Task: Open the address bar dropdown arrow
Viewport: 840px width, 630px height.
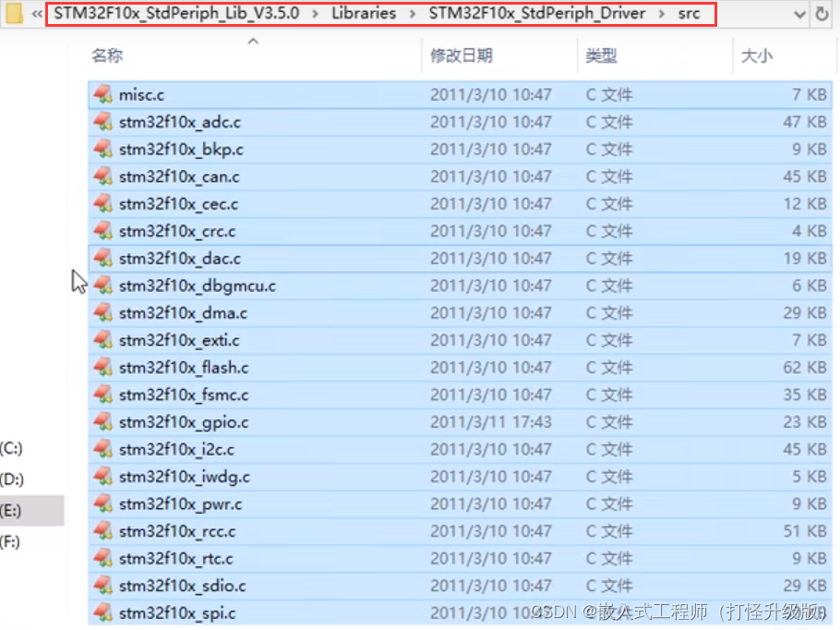Action: [x=801, y=14]
